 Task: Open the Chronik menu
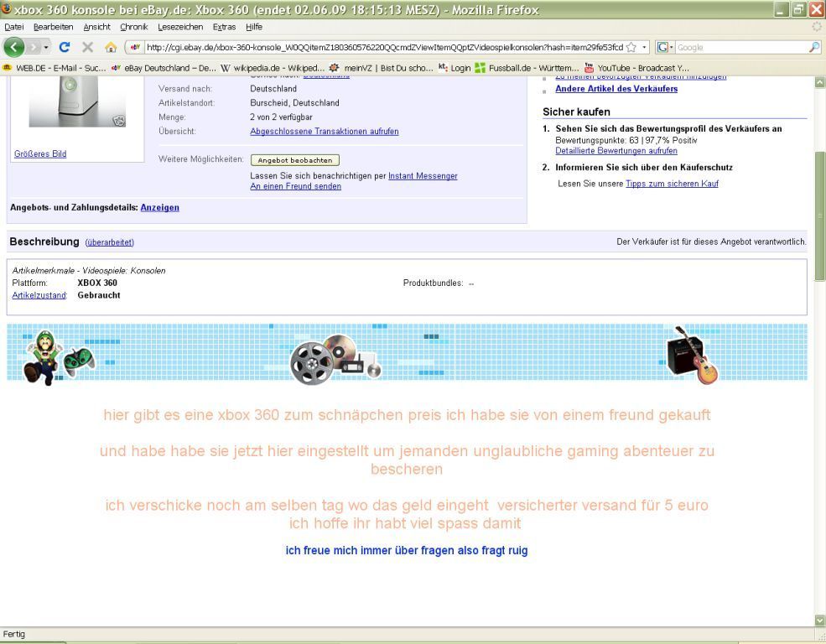(134, 27)
